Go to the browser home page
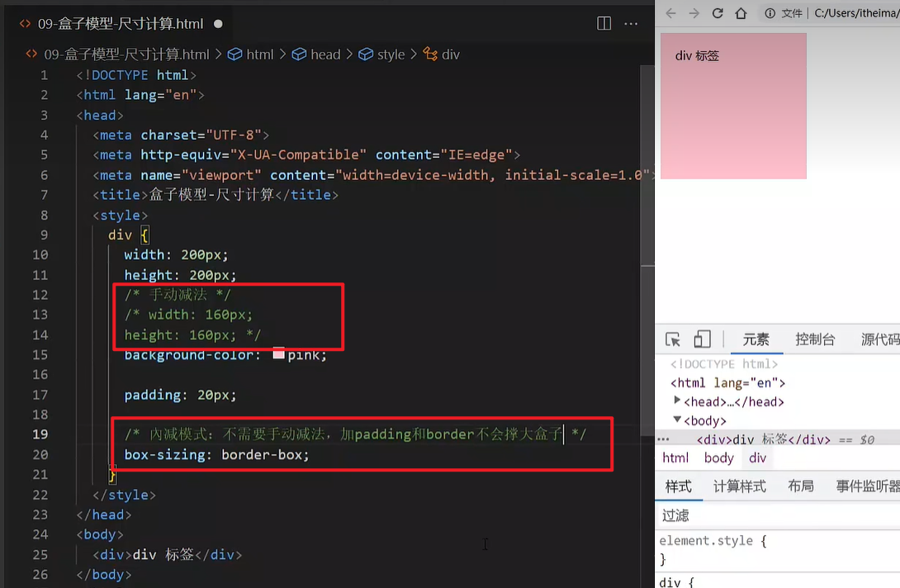This screenshot has height=588, width=900. coord(741,13)
